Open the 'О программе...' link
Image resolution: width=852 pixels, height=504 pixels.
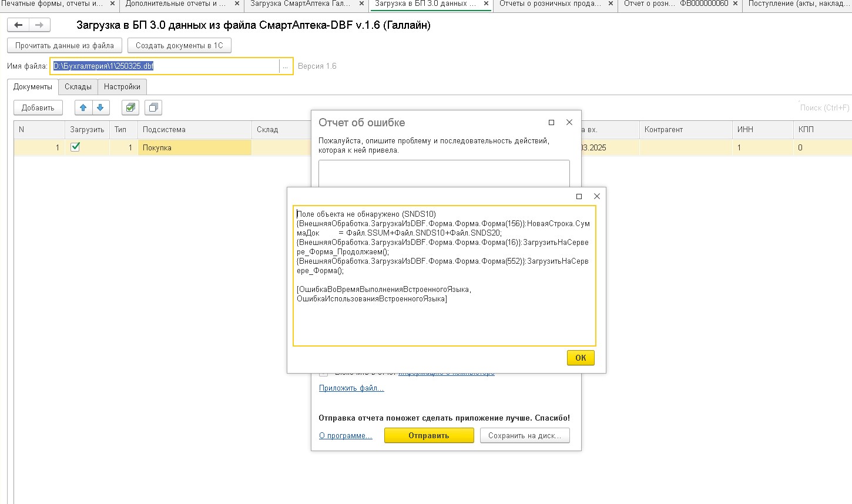coord(346,435)
